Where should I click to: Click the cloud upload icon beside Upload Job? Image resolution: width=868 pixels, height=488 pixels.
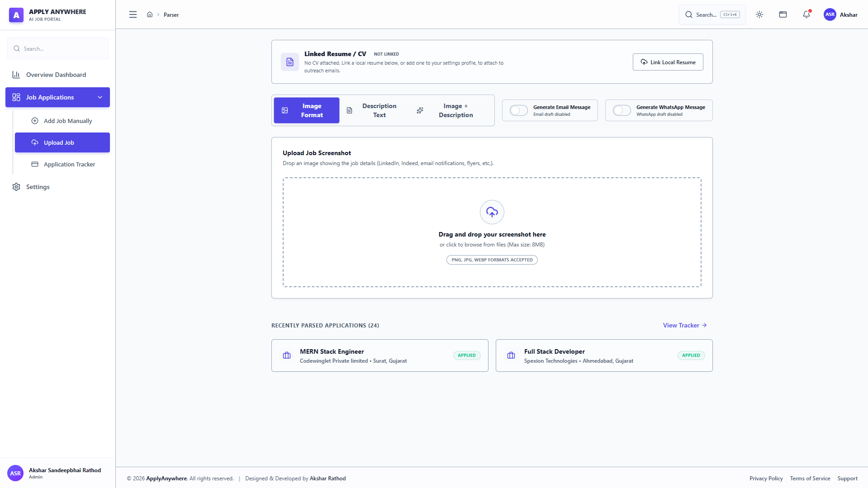tap(35, 142)
